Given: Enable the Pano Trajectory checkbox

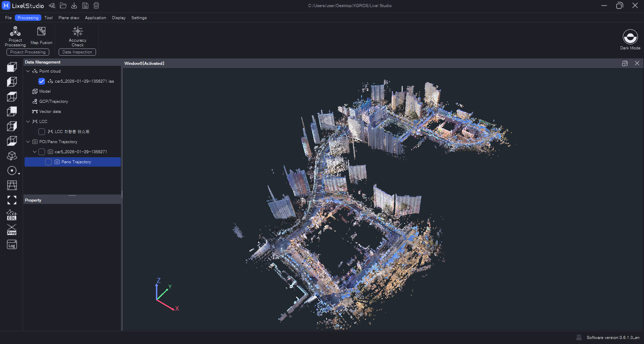Looking at the screenshot, I should click(x=48, y=162).
